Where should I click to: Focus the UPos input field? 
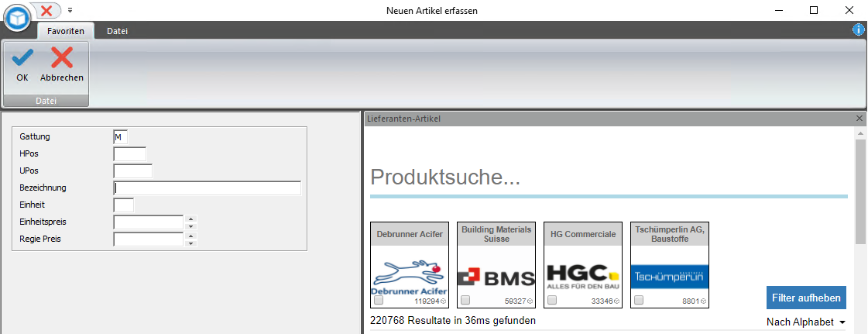click(x=132, y=171)
